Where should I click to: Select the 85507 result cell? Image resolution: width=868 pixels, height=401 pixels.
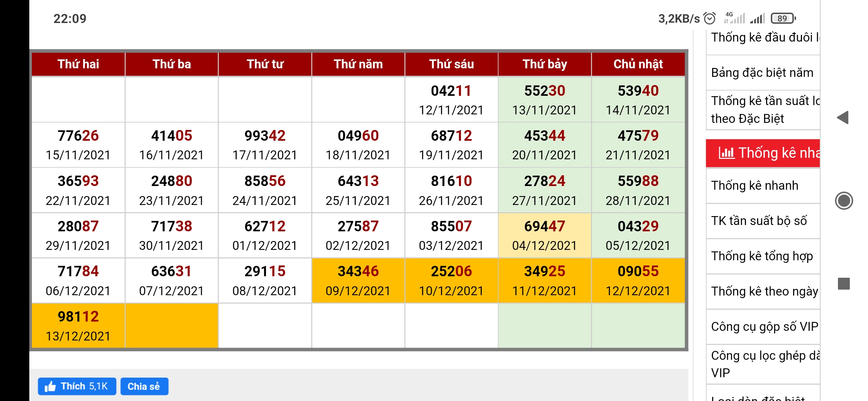click(451, 235)
